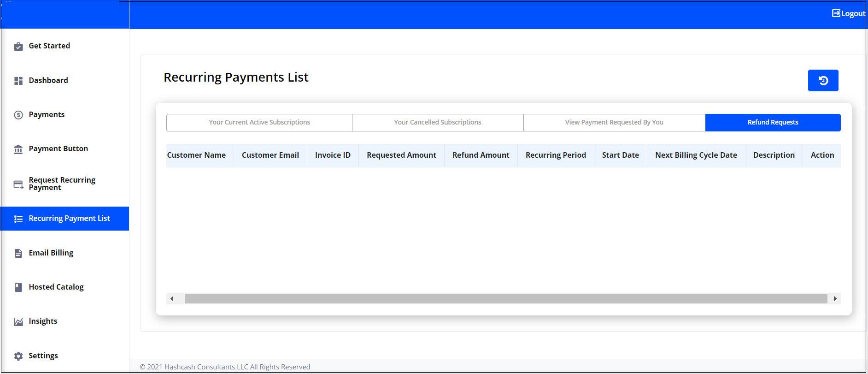Click the Dashboard grid icon
This screenshot has width=868, height=374.
pyautogui.click(x=18, y=81)
